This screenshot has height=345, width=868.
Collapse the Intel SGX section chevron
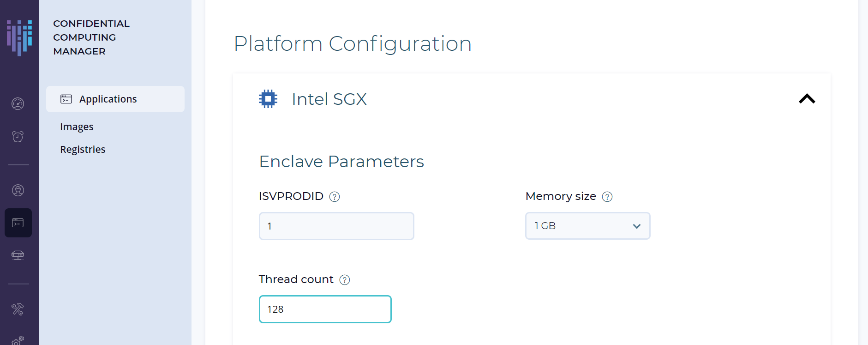click(807, 99)
